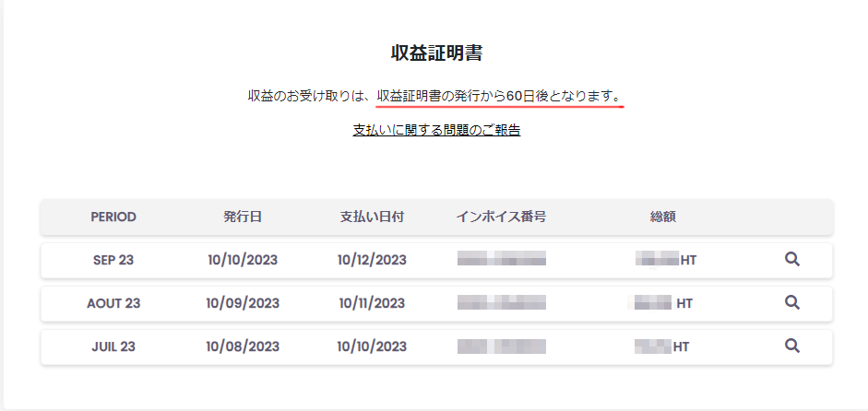The image size is (868, 411).
Task: Click the blurred invoice number for SEP 23
Action: pos(502,260)
